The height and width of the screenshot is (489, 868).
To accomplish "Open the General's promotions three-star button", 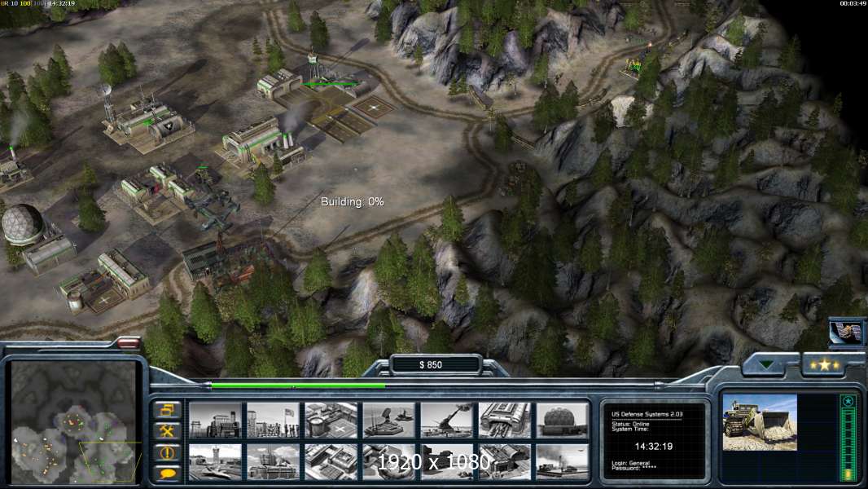I will [x=824, y=365].
